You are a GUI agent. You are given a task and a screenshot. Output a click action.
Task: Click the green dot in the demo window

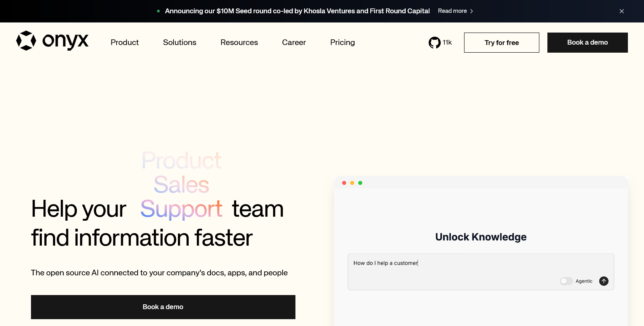point(360,183)
